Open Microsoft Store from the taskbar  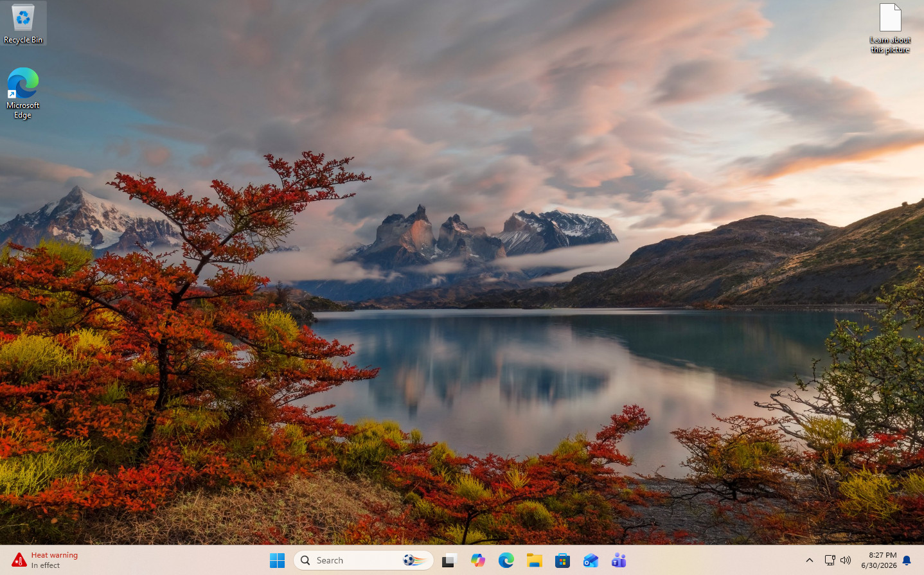562,560
